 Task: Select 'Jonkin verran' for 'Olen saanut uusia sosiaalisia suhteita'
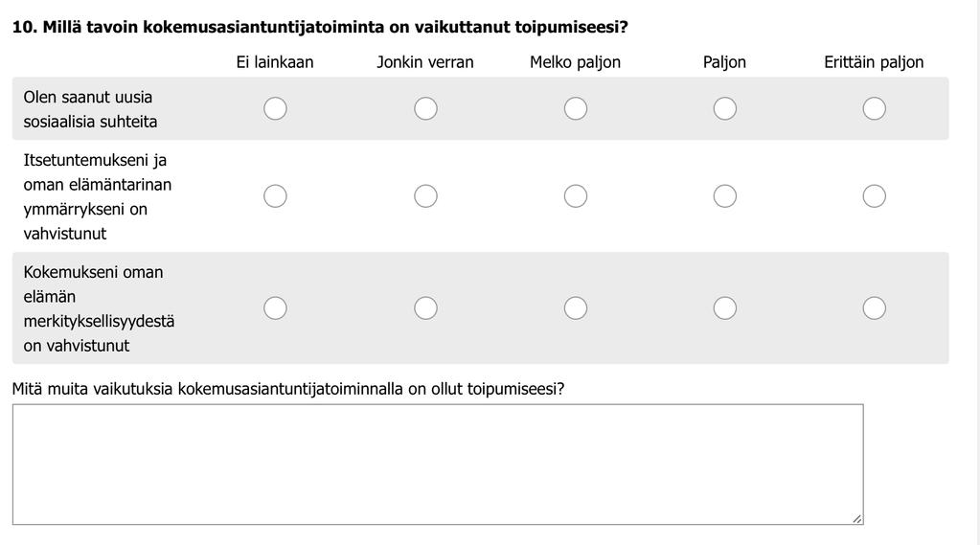425,109
